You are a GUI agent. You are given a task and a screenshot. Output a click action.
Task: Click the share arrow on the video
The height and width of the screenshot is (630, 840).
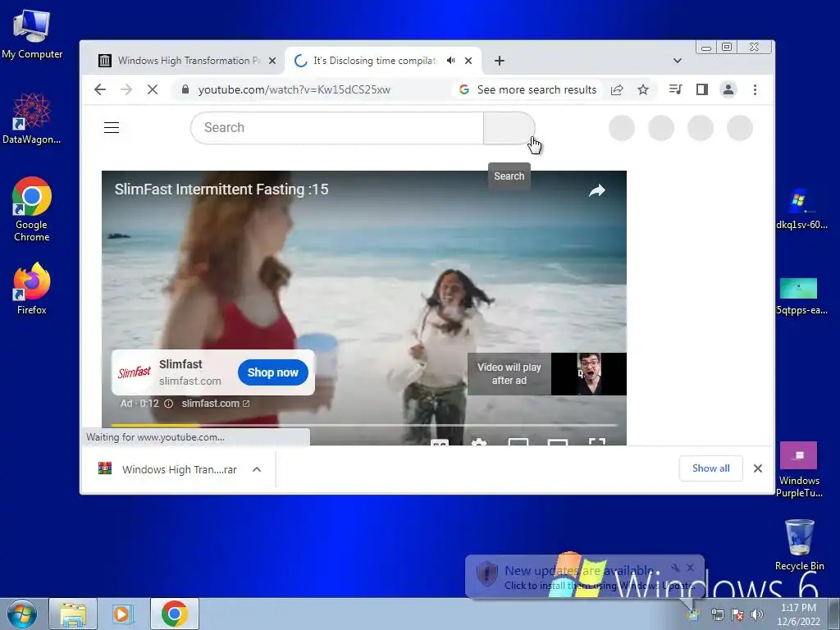(x=597, y=190)
